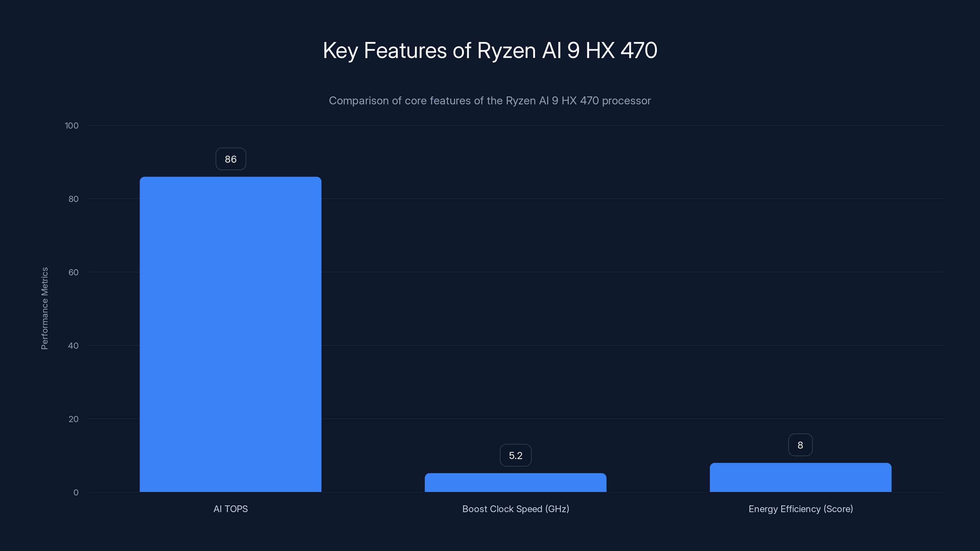Click the Boost Clock Speed (GHz) axis label
Viewport: 980px width, 551px height.
tap(515, 509)
